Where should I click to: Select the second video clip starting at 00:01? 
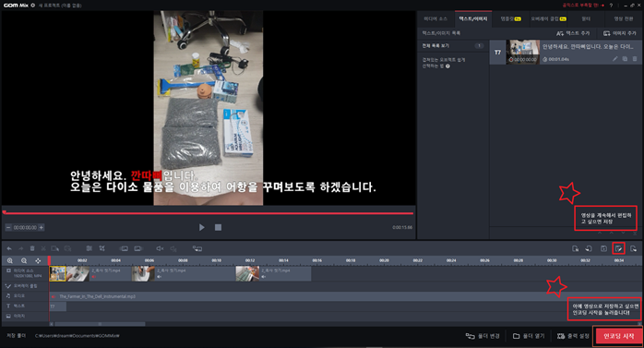point(99,273)
